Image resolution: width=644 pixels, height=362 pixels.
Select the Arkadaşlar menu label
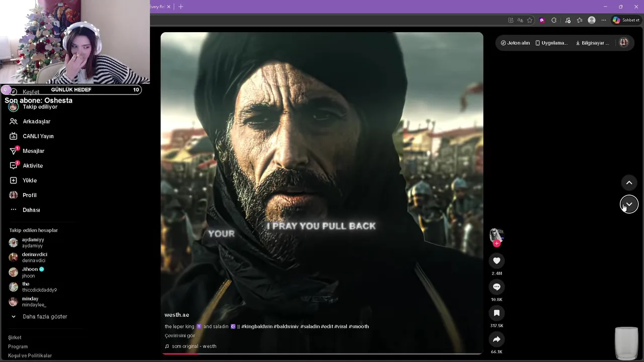tap(36, 121)
